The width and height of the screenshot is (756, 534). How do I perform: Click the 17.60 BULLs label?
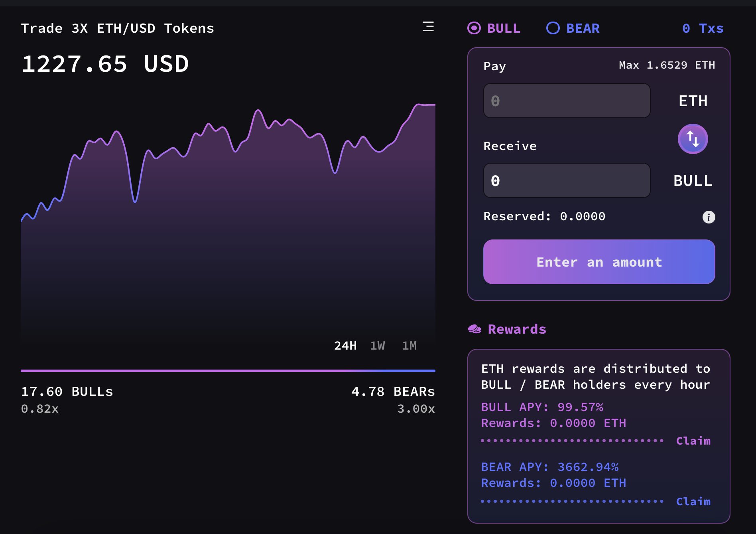pos(67,392)
